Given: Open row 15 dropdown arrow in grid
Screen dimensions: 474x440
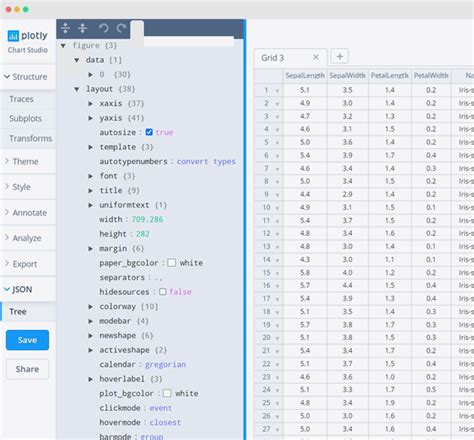Looking at the screenshot, I should (277, 273).
